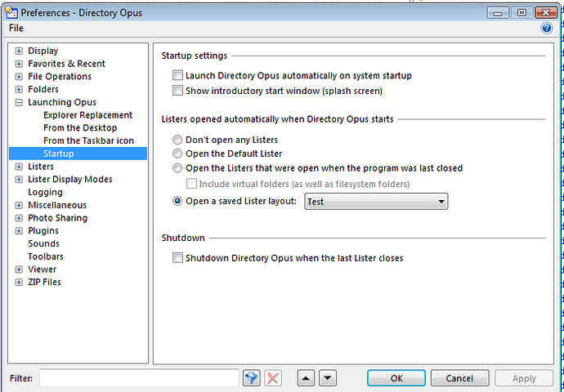The width and height of the screenshot is (564, 392).
Task: Go to previous match with up arrow
Action: coord(306,378)
